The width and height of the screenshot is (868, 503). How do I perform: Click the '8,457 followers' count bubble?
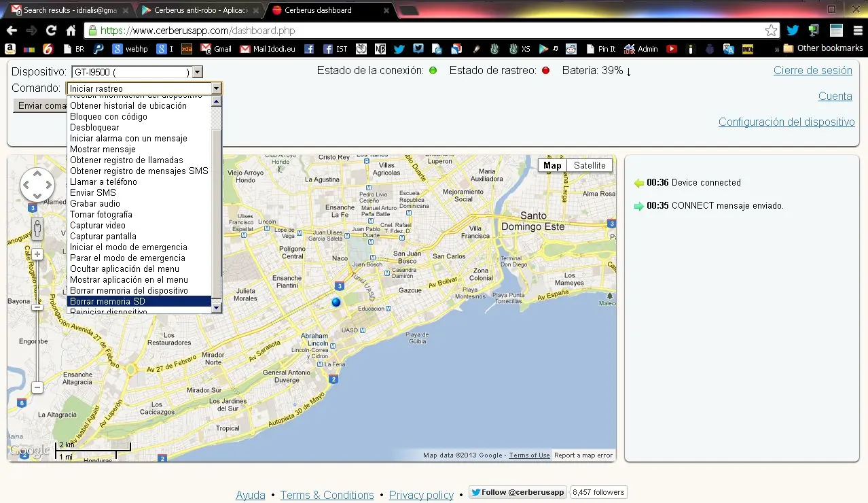[x=598, y=492]
